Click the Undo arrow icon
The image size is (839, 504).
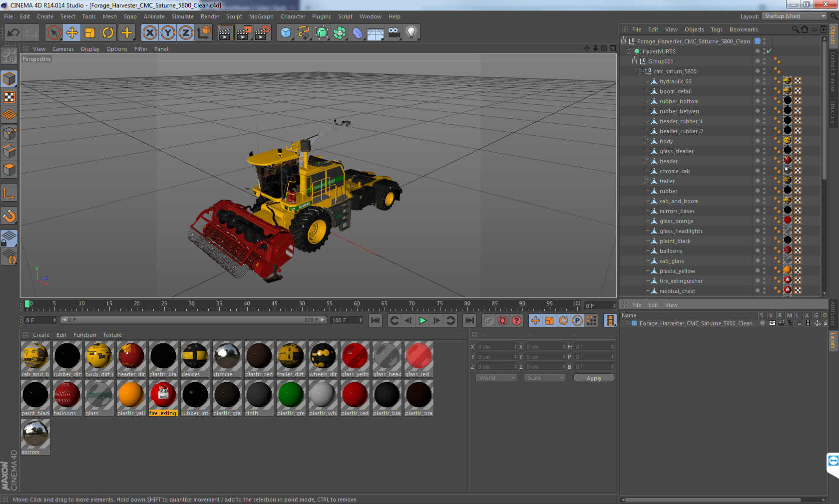pos(13,33)
